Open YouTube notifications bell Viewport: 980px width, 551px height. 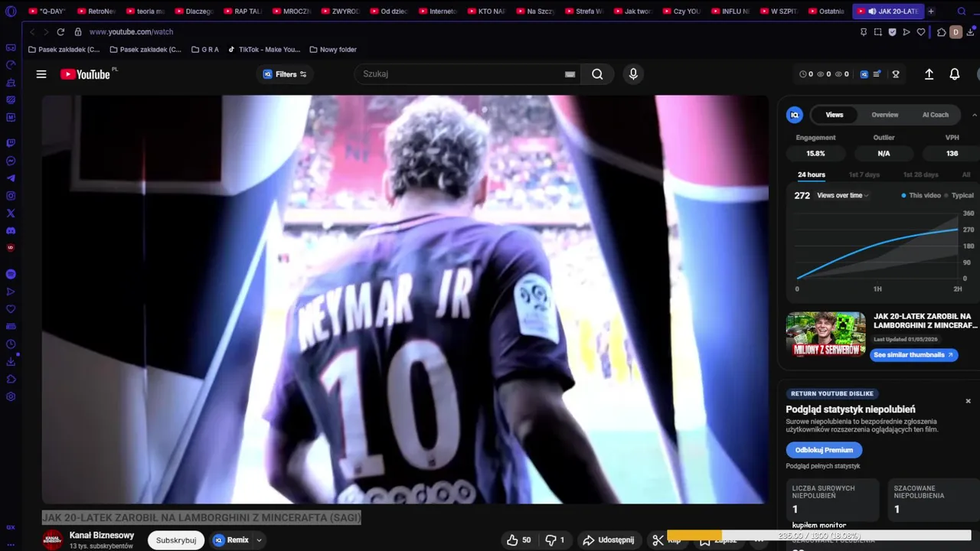pos(955,74)
